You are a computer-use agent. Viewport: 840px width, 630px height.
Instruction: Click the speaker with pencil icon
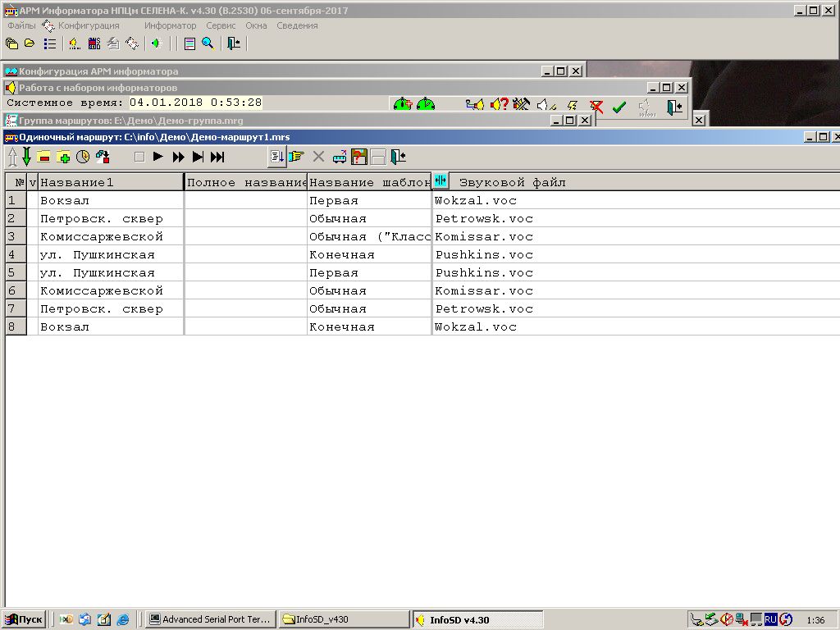coord(546,104)
